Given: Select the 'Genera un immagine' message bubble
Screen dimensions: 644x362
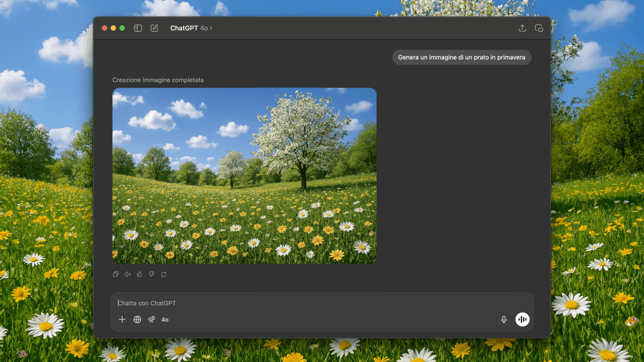Looking at the screenshot, I should [x=461, y=57].
